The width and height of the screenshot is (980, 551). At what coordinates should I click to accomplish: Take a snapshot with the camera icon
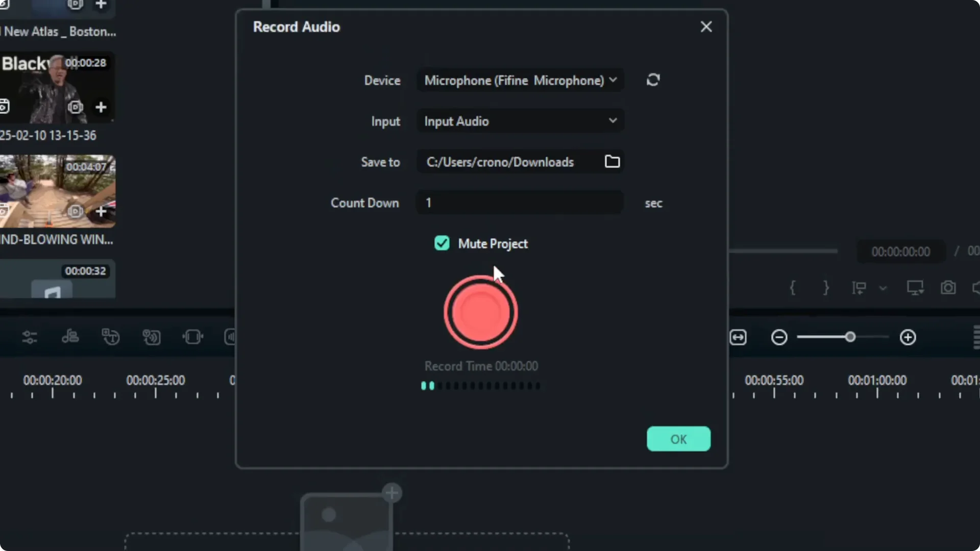point(948,288)
